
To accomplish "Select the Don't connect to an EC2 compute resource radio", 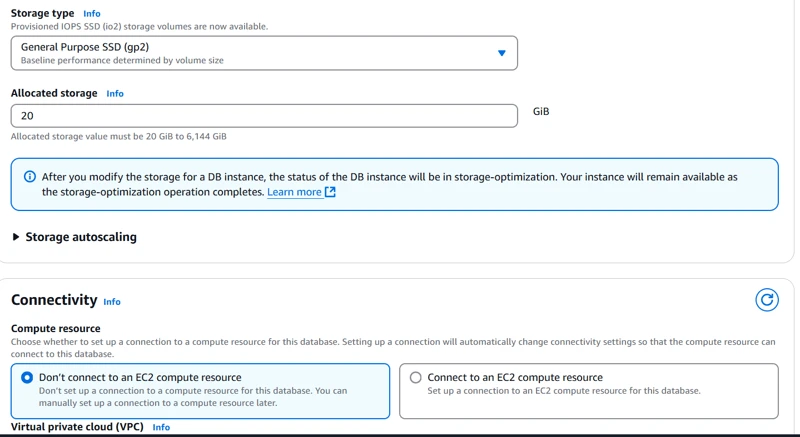I will [x=27, y=378].
